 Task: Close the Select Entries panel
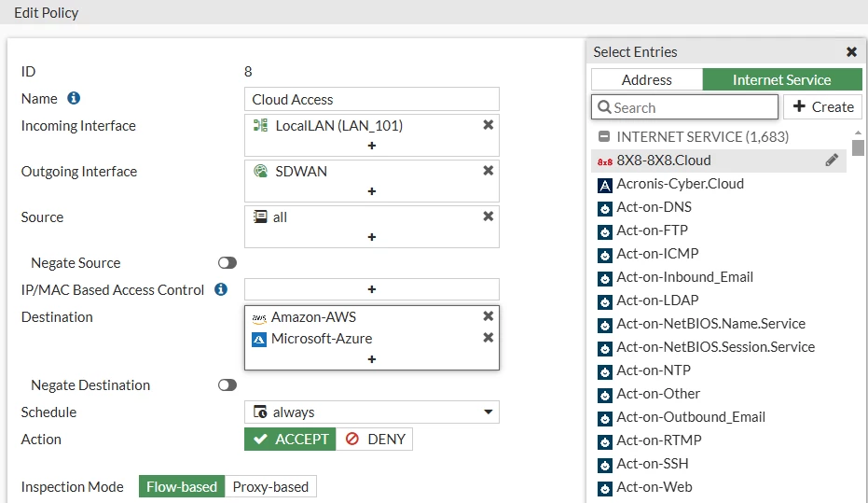852,52
